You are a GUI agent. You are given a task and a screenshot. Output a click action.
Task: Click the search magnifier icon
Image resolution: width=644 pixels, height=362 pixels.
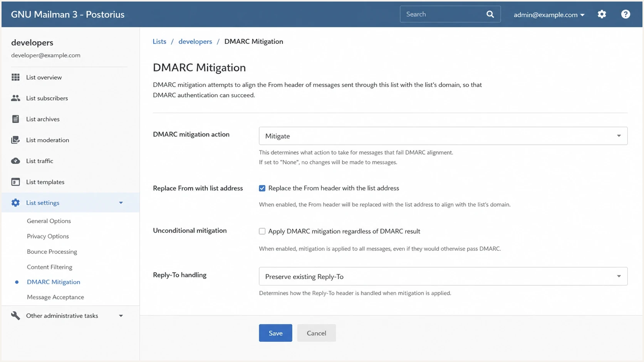pyautogui.click(x=490, y=14)
